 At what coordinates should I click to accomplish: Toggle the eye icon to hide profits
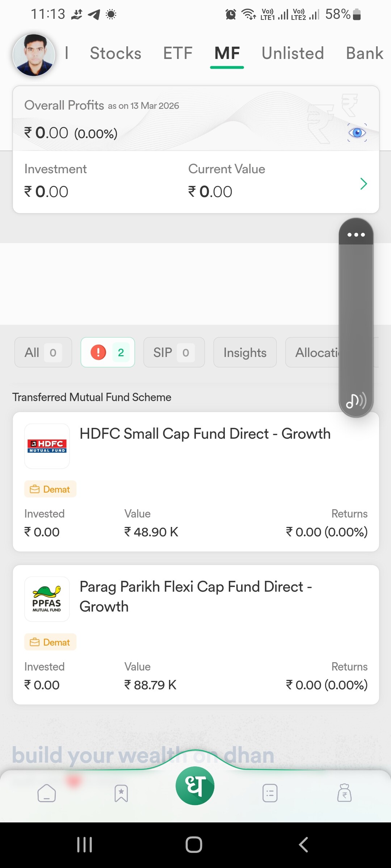point(357,133)
